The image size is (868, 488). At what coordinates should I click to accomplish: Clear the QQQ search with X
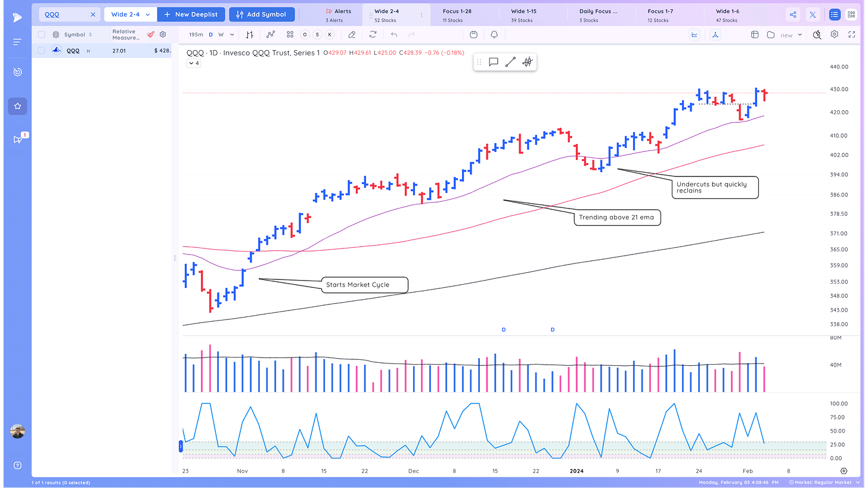(92, 14)
